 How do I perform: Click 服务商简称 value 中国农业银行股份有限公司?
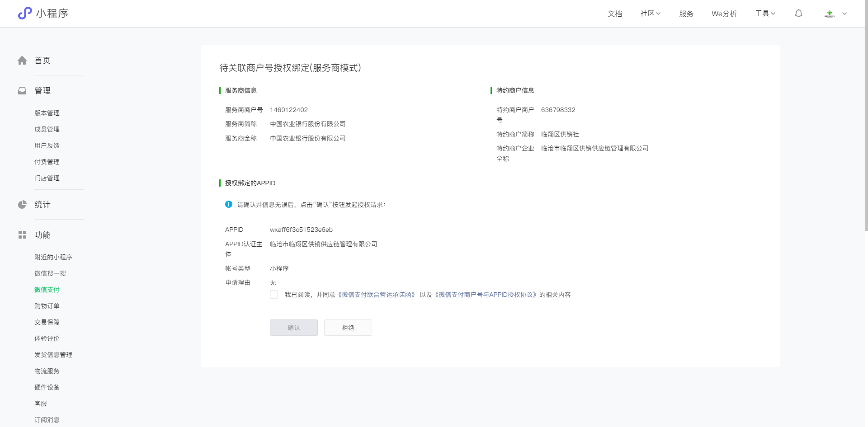point(308,124)
